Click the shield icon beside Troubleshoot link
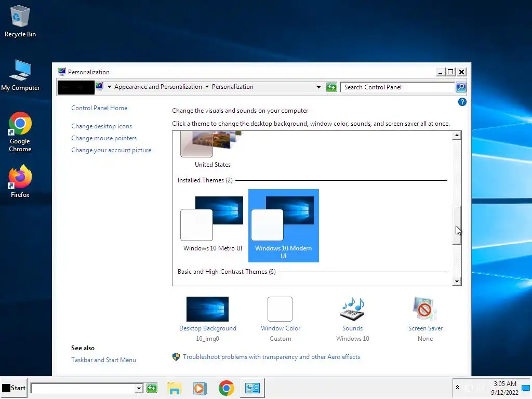 pyautogui.click(x=176, y=357)
